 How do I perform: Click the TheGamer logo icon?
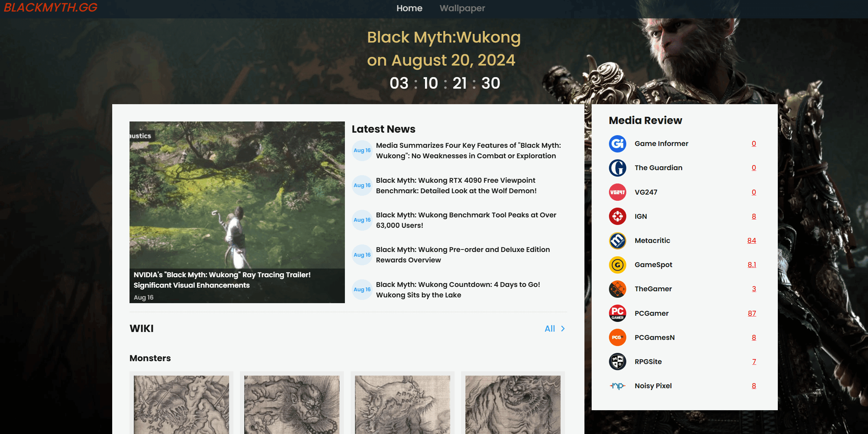[617, 289]
